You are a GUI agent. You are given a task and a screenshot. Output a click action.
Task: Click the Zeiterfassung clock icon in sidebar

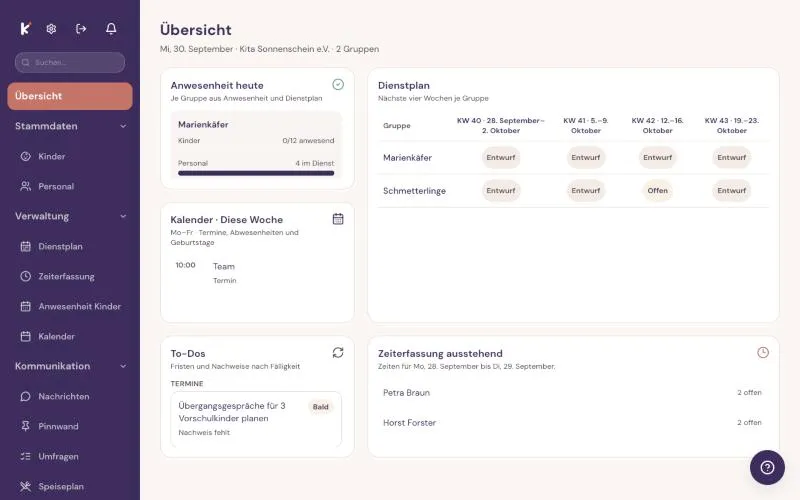click(26, 277)
